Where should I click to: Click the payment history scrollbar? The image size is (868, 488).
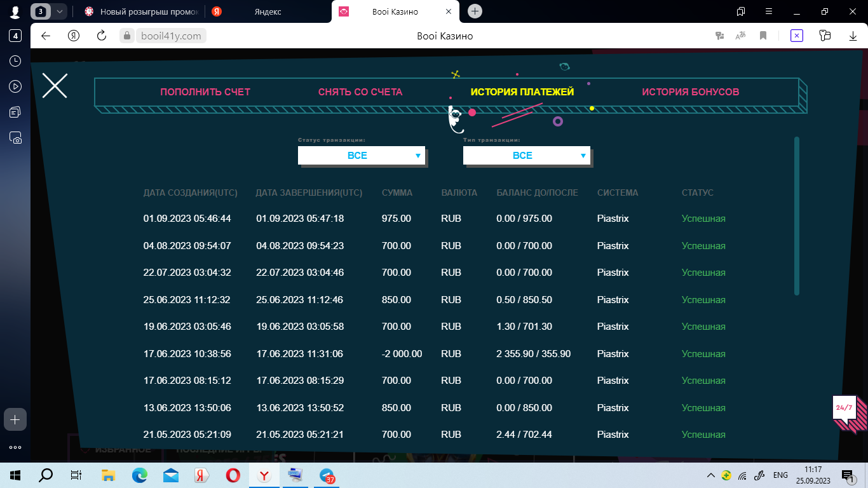point(797,216)
